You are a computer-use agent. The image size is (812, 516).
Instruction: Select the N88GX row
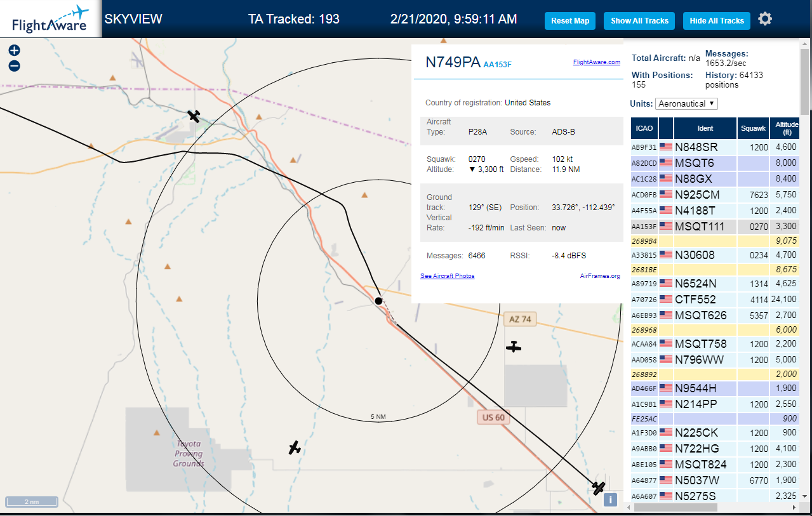[x=715, y=178]
